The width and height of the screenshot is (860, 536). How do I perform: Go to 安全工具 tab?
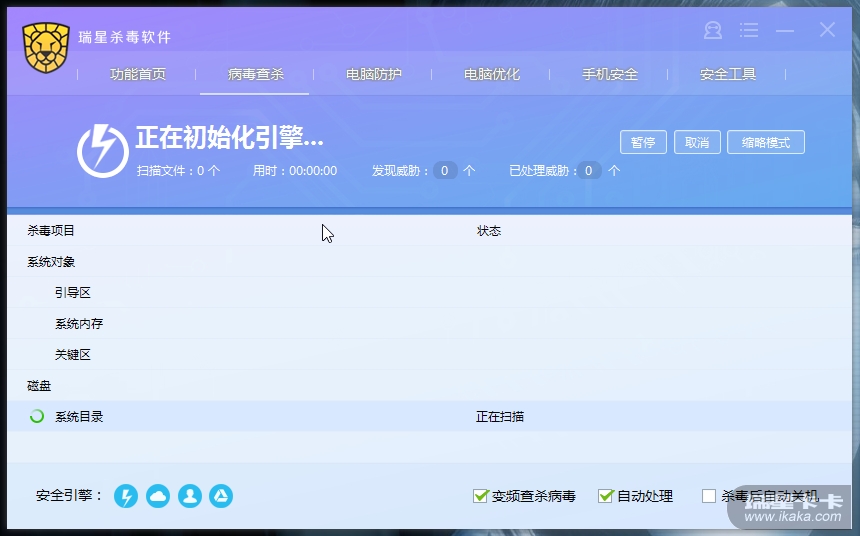728,74
